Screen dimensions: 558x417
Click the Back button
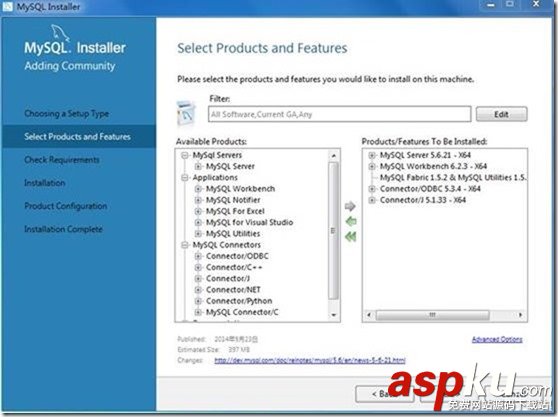tap(384, 394)
